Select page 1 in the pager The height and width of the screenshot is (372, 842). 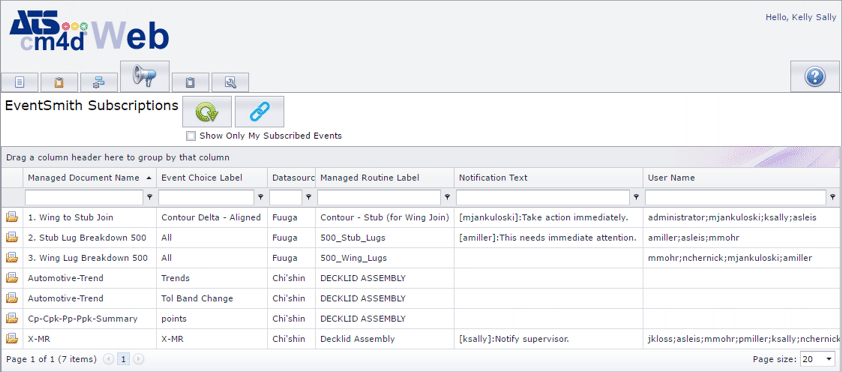point(124,359)
